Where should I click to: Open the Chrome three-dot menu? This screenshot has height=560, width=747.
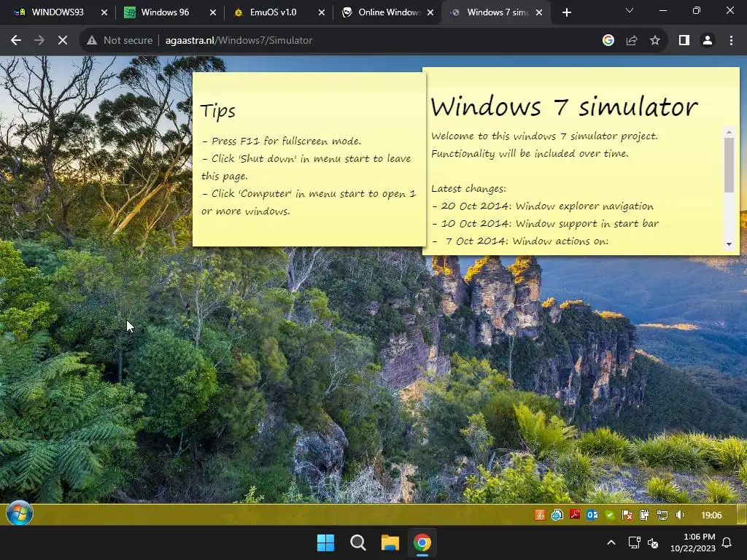731,41
